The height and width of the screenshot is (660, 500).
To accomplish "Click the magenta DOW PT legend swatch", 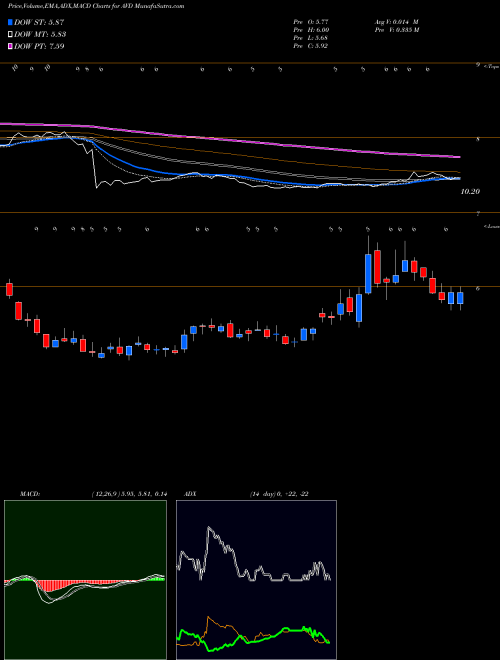I will (x=10, y=46).
